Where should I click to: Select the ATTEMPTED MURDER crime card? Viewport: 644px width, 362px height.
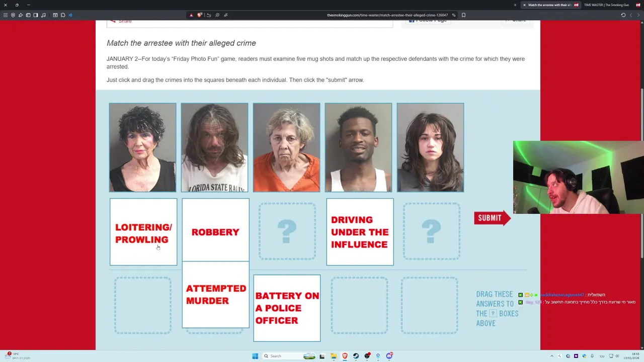215,295
